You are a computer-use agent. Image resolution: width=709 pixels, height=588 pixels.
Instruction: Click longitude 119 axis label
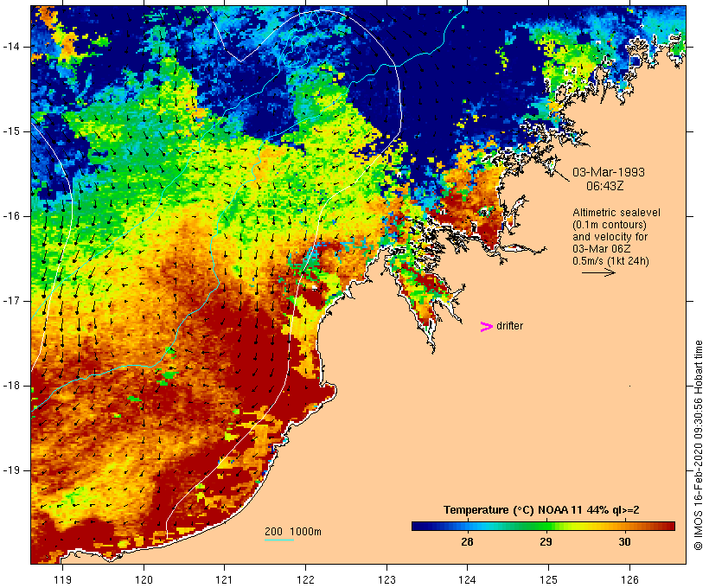62,578
